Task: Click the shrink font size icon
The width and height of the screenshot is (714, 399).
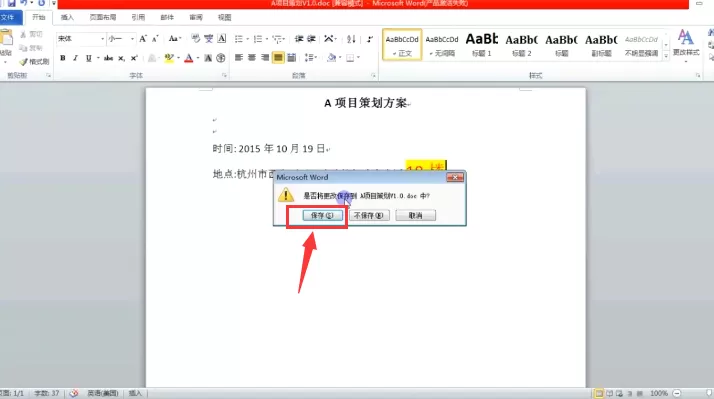Action: pos(155,39)
